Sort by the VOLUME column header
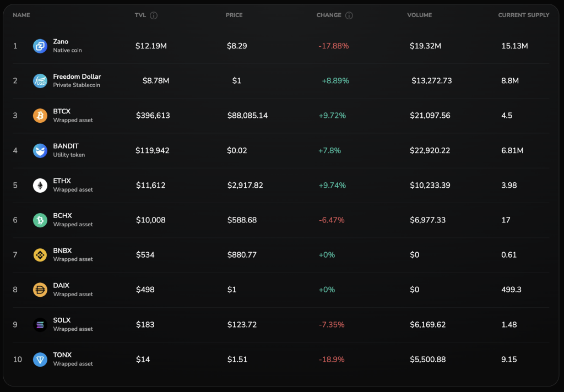 (x=419, y=15)
